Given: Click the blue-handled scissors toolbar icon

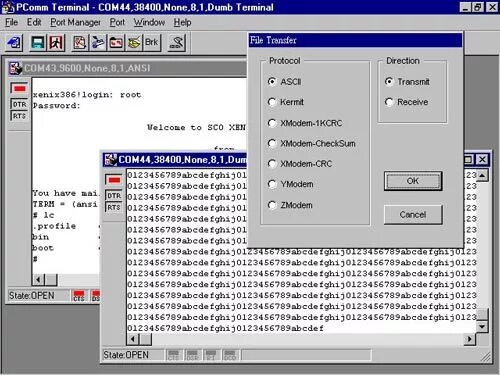Looking at the screenshot, I should click(98, 43).
